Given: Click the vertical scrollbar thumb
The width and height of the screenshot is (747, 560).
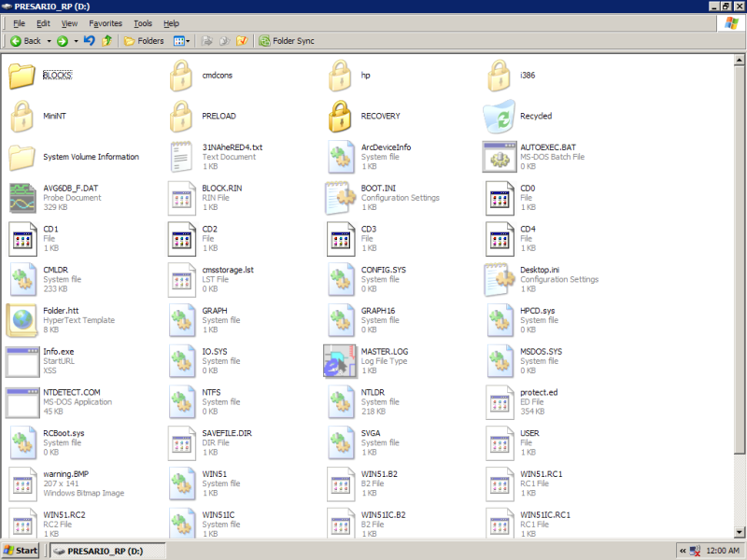Looking at the screenshot, I should tap(739, 259).
